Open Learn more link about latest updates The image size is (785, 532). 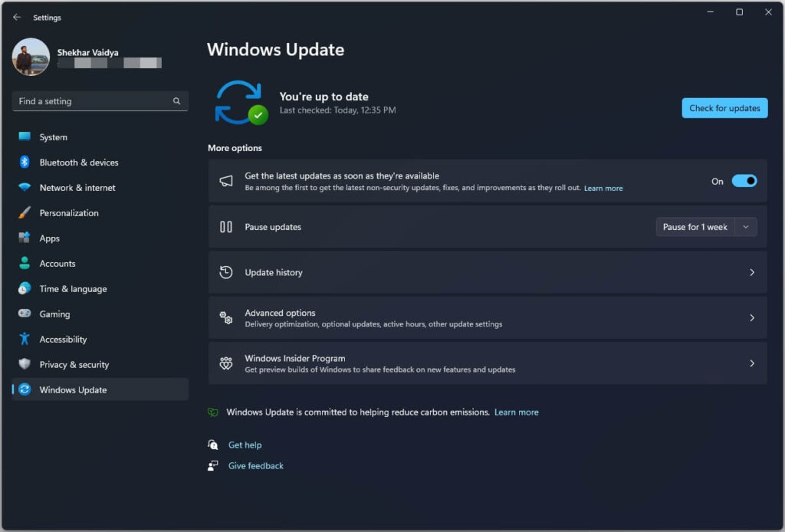[603, 188]
